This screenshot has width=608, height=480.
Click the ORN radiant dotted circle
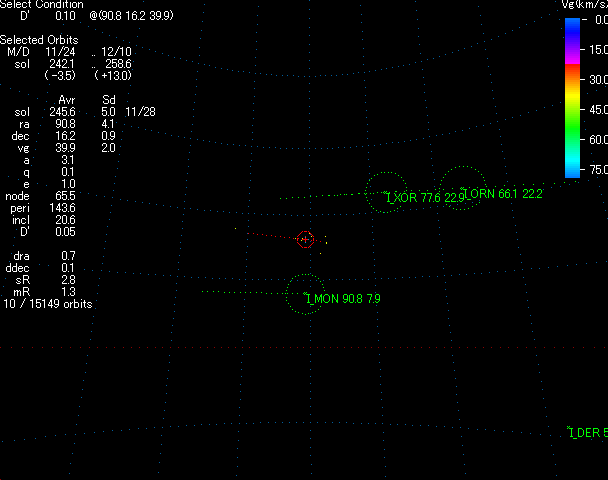[463, 187]
